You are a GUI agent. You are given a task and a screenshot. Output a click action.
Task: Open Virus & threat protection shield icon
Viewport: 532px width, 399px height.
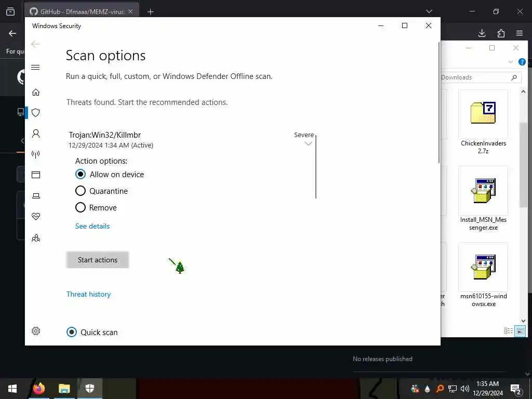[36, 113]
